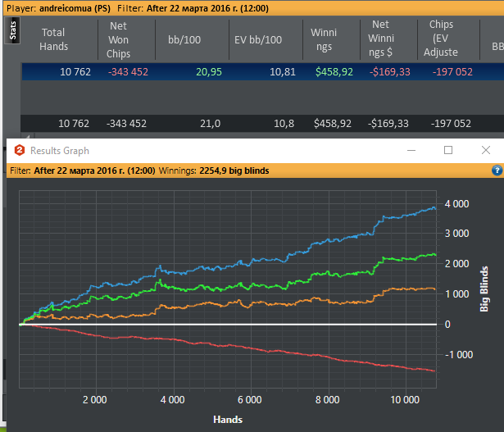Close the Results Graph window
The height and width of the screenshot is (432, 504).
(486, 150)
